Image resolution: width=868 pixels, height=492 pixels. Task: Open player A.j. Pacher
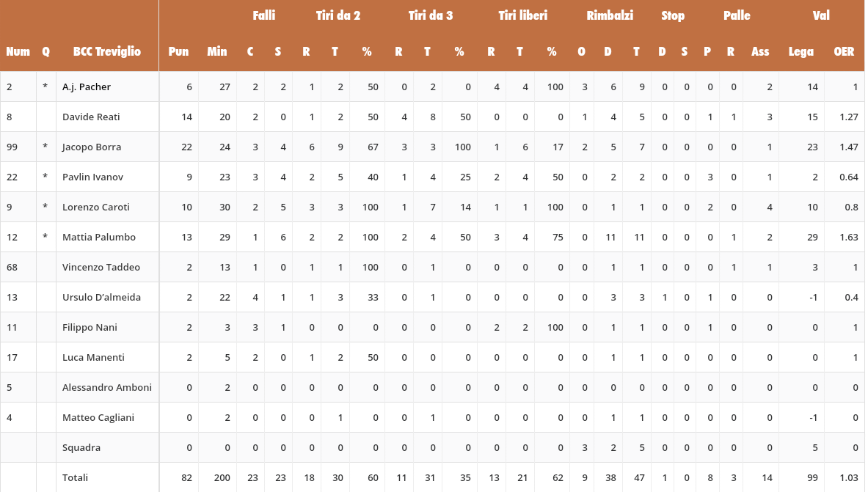pos(87,87)
